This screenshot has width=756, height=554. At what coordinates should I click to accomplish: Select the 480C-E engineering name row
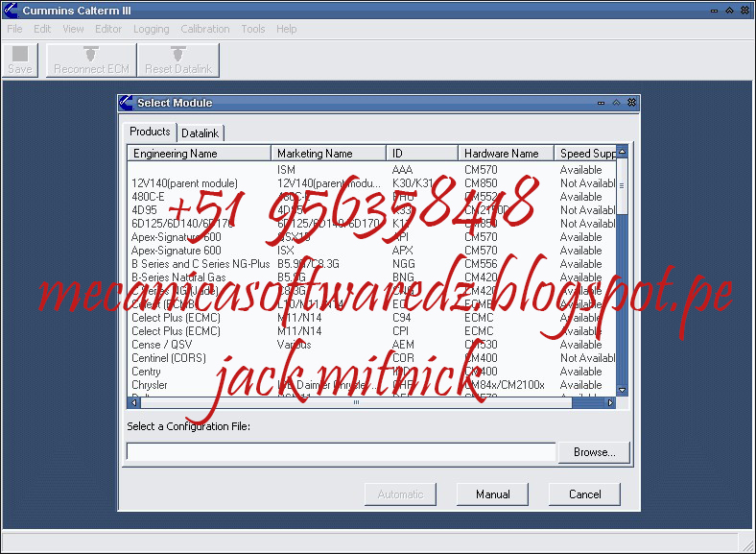pyautogui.click(x=371, y=197)
